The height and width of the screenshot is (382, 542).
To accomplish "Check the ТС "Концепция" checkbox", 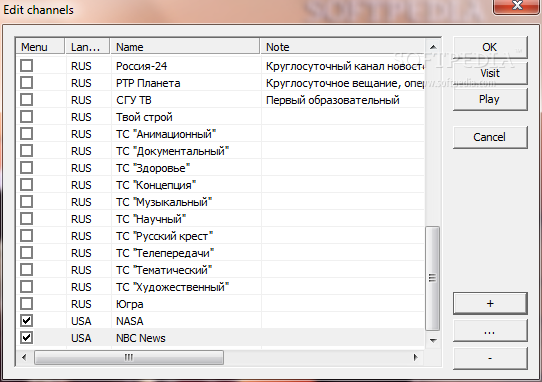I will [x=27, y=185].
